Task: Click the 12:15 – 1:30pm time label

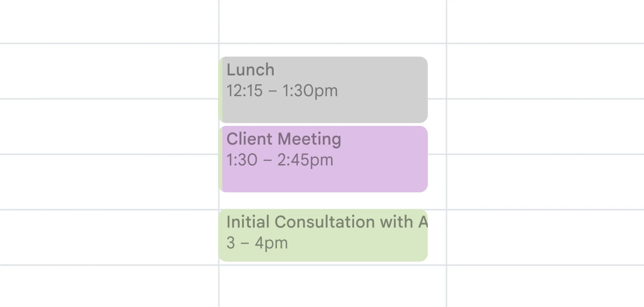Action: pyautogui.click(x=282, y=90)
